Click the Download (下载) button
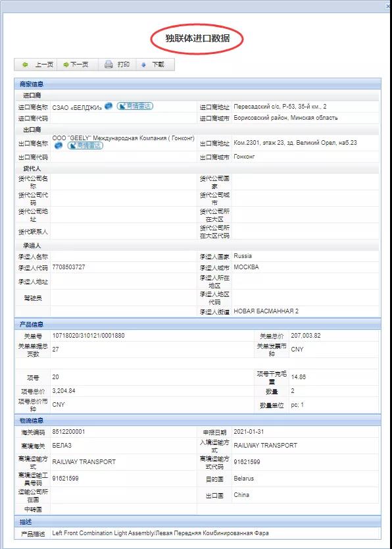The width and height of the screenshot is (392, 549). pos(154,65)
